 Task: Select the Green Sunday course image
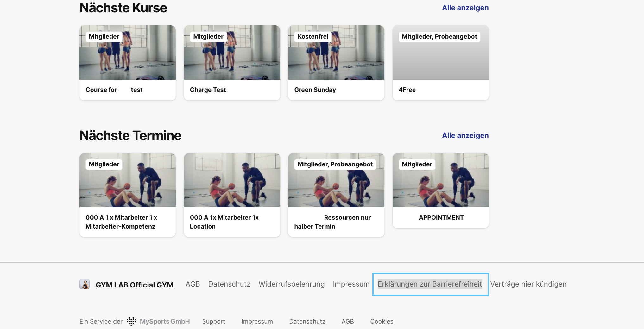point(336,52)
